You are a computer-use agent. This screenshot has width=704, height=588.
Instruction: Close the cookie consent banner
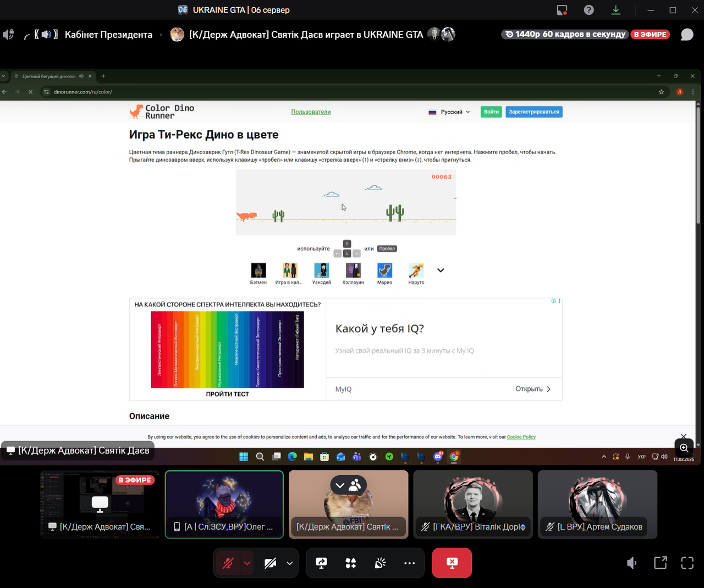(x=683, y=436)
